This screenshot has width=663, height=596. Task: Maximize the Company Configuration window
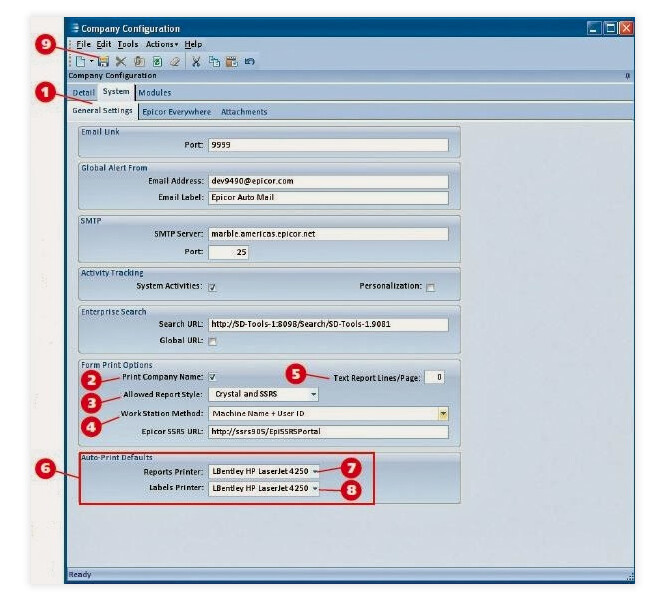click(x=610, y=29)
